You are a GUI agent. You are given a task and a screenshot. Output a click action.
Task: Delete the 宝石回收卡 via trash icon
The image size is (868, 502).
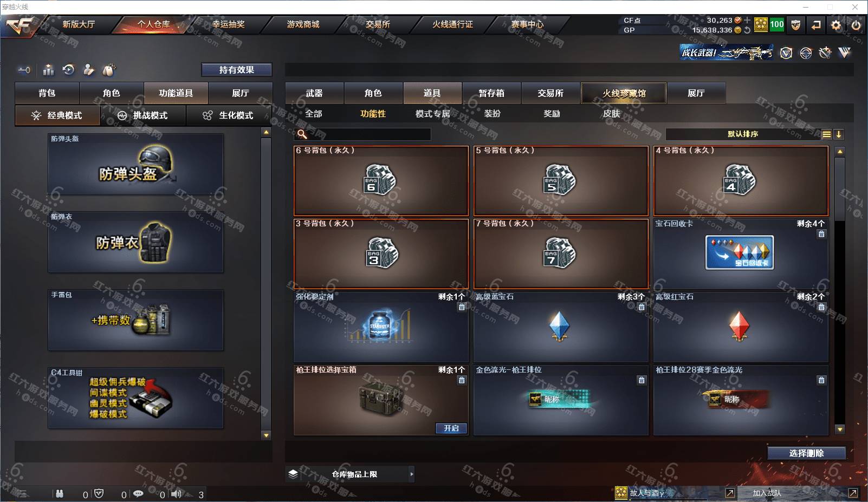pyautogui.click(x=821, y=234)
